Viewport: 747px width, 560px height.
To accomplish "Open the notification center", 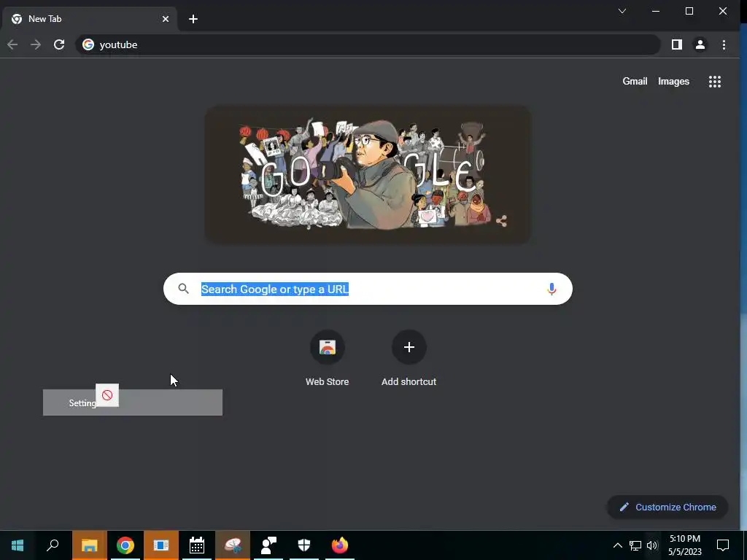I will (723, 545).
